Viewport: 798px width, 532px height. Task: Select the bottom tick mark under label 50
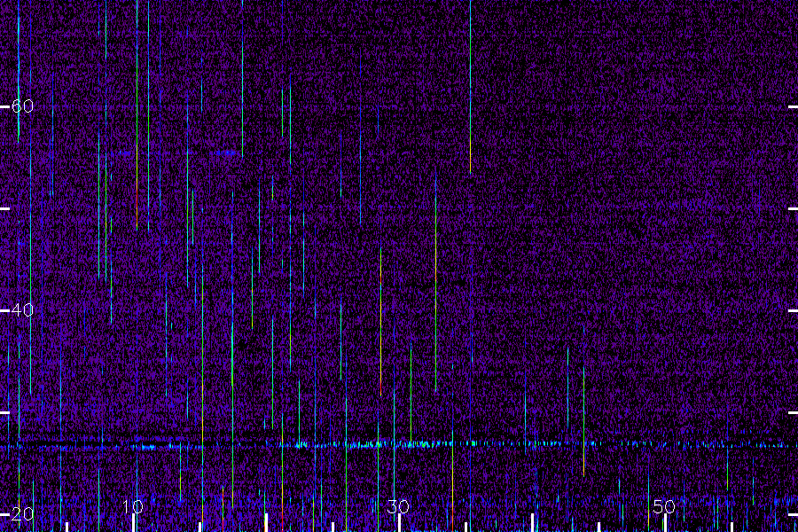tap(665, 523)
